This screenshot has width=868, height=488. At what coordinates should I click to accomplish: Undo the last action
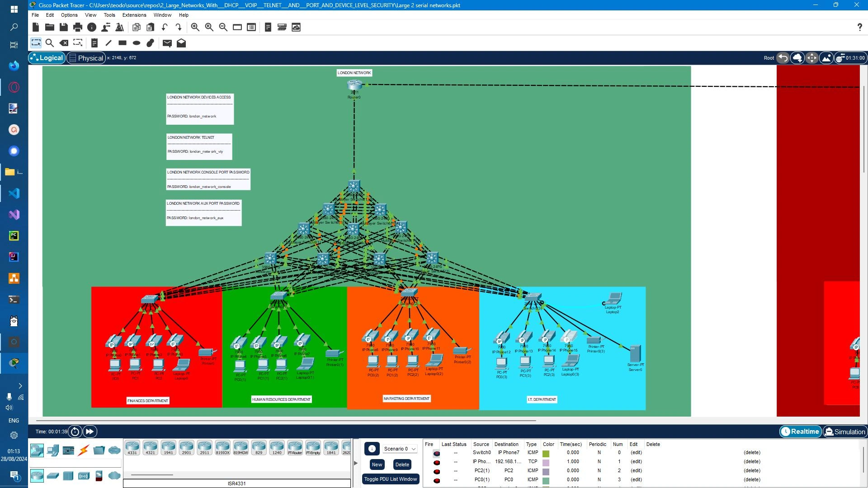(x=165, y=27)
